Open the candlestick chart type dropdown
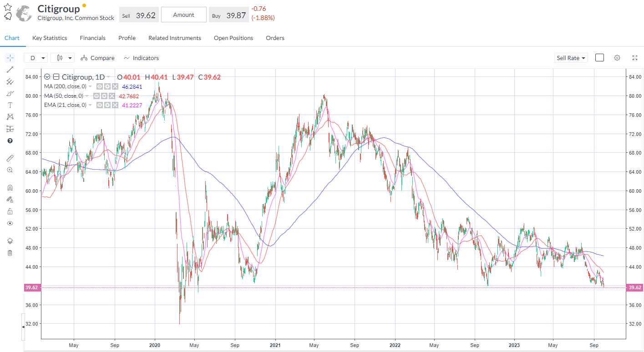The image size is (644, 352). (x=62, y=58)
